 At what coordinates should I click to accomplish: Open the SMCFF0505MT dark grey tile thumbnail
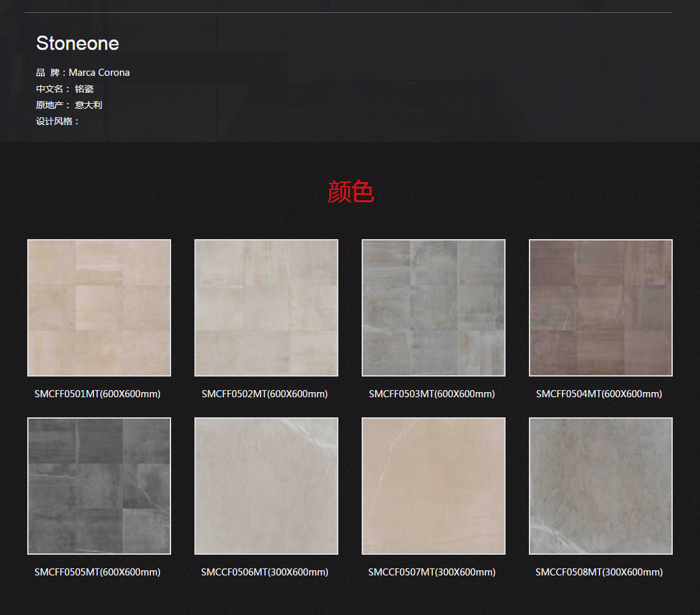(99, 486)
